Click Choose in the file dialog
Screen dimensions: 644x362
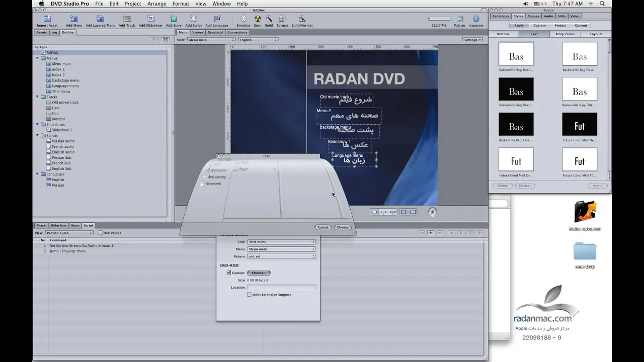343,227
